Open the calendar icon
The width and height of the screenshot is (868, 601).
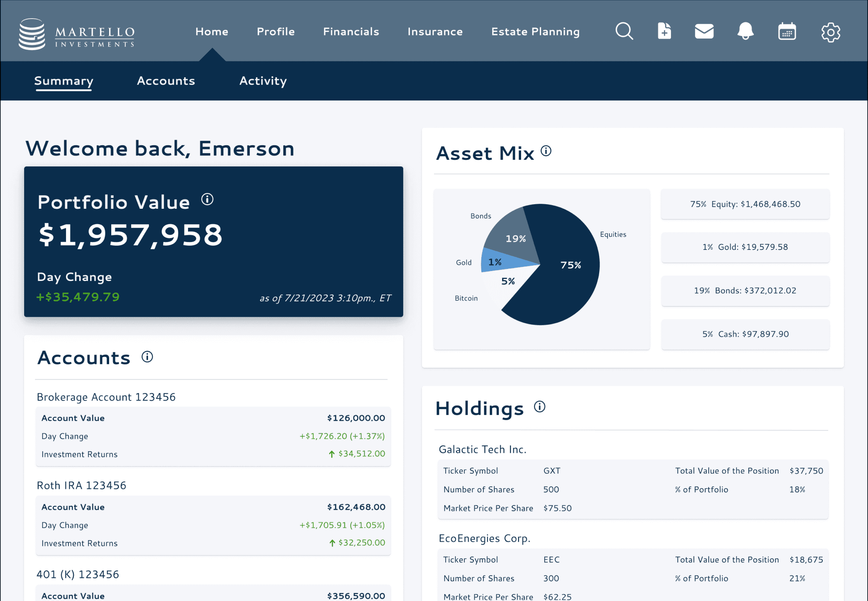(x=787, y=31)
